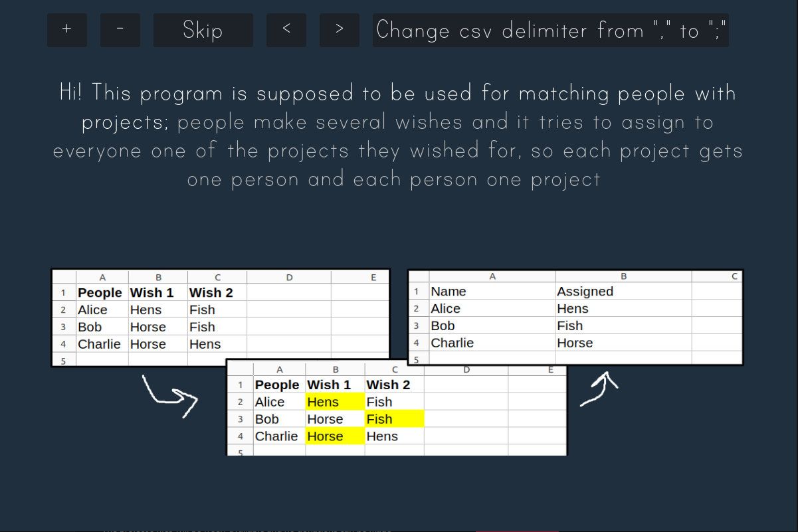The width and height of the screenshot is (798, 532).
Task: Select 'People' header in input spreadsheet
Action: (102, 292)
